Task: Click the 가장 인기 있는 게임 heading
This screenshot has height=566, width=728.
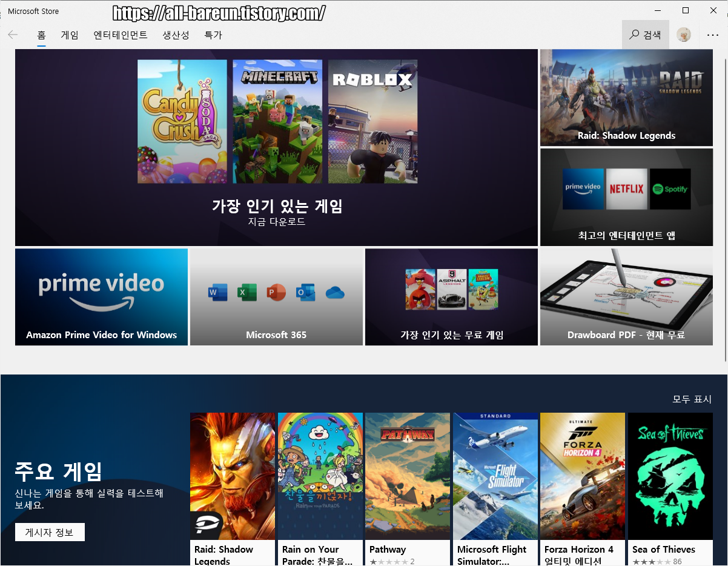Action: point(277,206)
